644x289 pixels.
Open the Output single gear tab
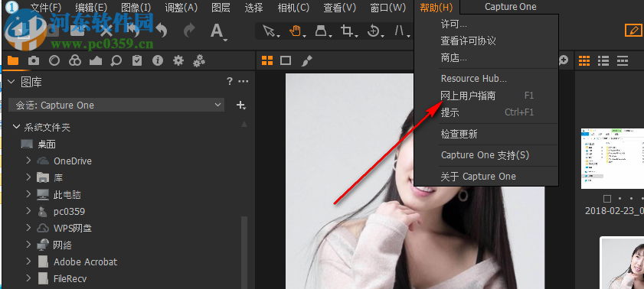pyautogui.click(x=178, y=61)
